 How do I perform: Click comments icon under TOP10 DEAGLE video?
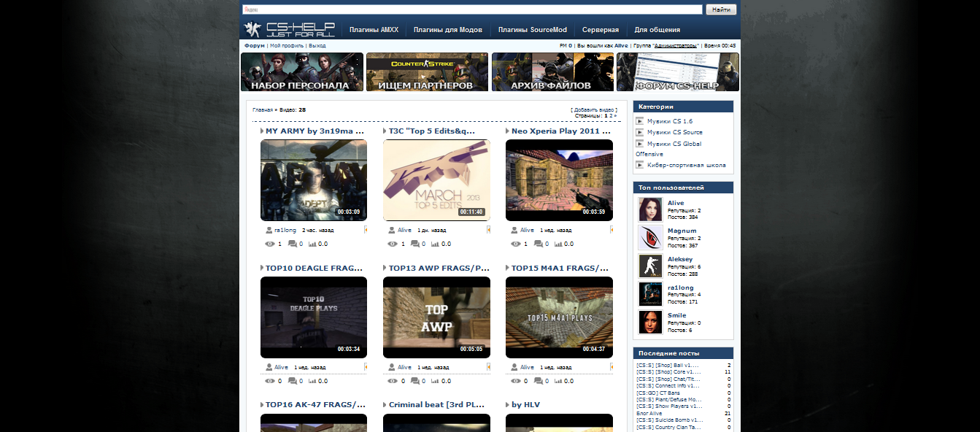(293, 381)
